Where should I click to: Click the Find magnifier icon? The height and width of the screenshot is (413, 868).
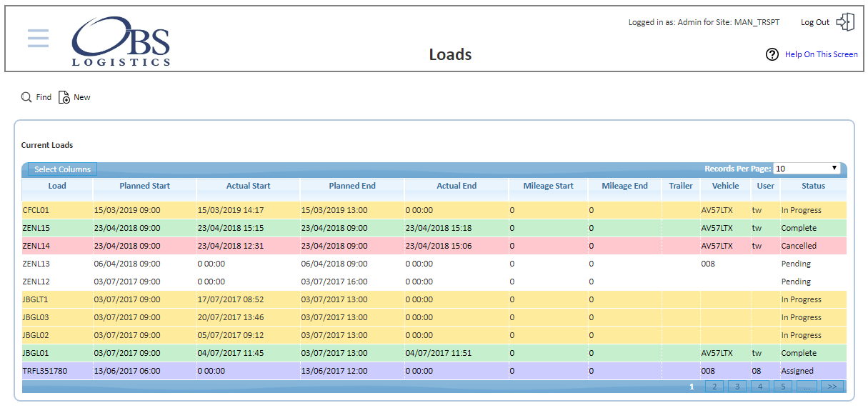26,97
